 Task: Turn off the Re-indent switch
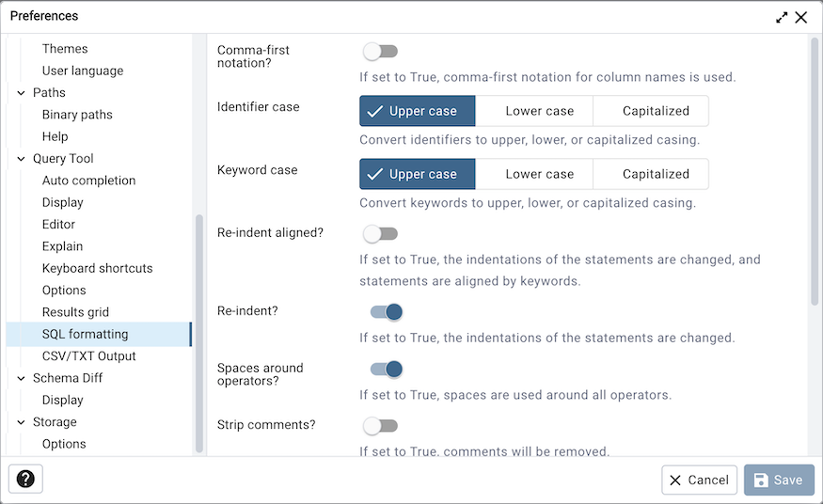point(386,312)
